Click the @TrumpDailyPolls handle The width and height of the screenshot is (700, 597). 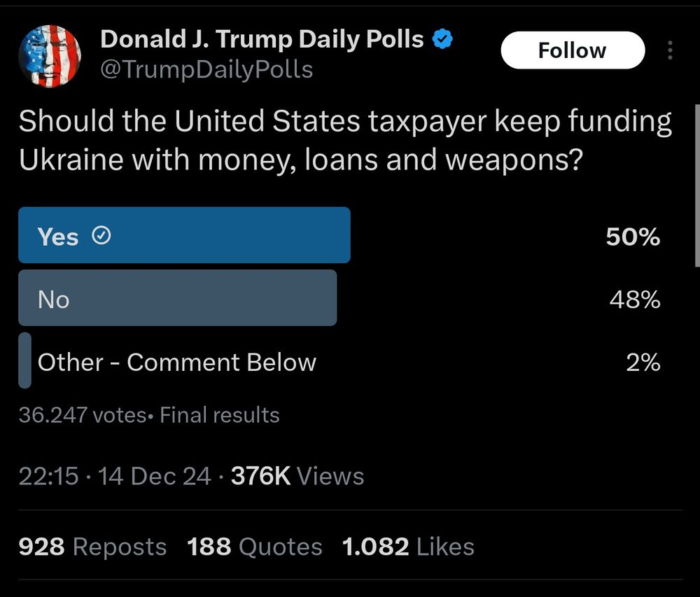[x=207, y=69]
